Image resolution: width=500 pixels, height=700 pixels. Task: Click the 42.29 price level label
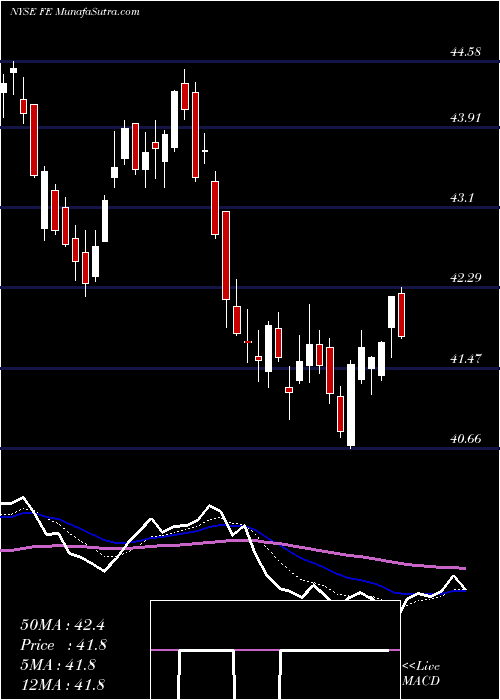465,278
